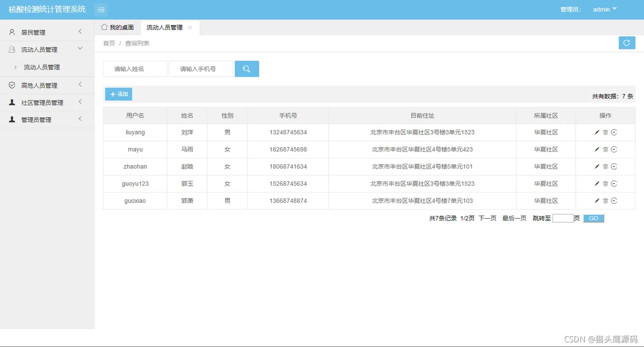This screenshot has height=347, width=644.
Task: Close the 流动人员管理 tab with X
Action: (190, 28)
